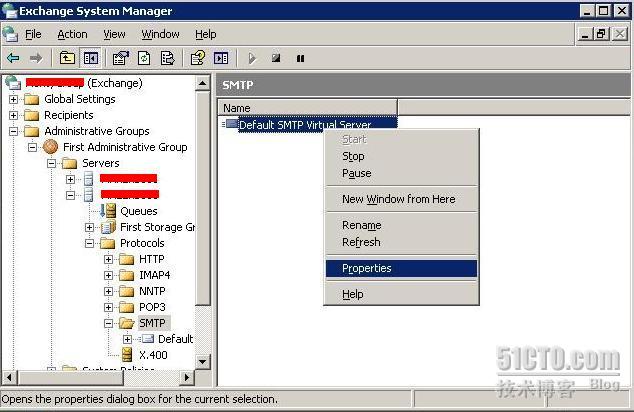Click the Help toolbar icon

coord(198,58)
